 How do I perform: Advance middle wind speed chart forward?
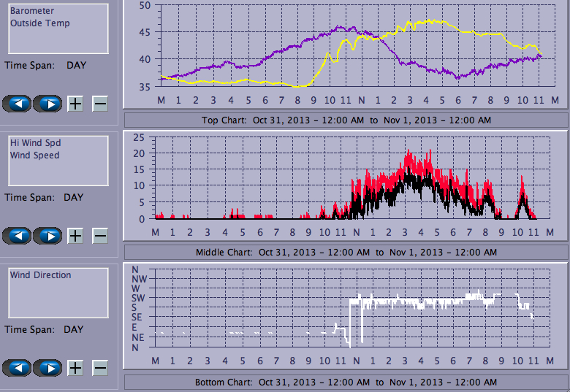coord(47,236)
